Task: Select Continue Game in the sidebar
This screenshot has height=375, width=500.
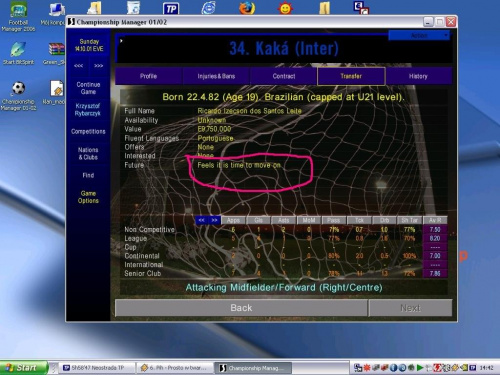Action: click(x=88, y=88)
